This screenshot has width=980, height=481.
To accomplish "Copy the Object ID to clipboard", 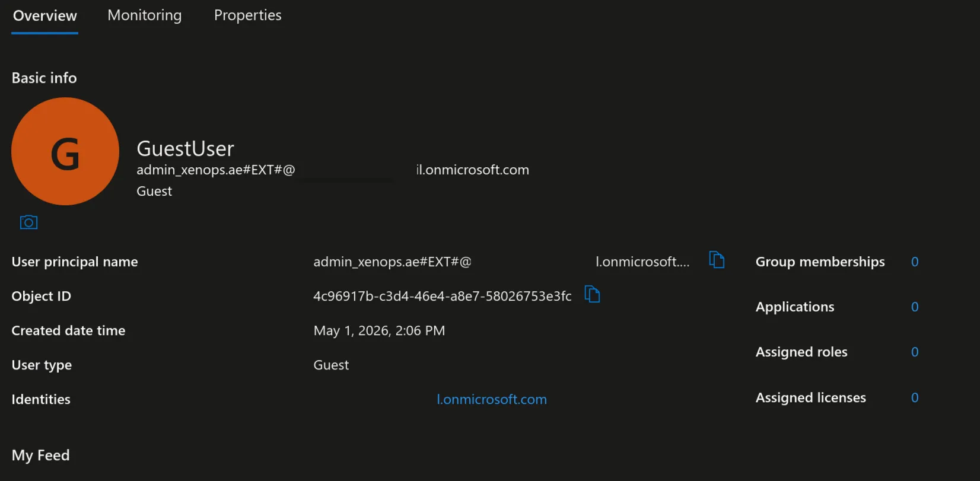I will click(x=592, y=294).
